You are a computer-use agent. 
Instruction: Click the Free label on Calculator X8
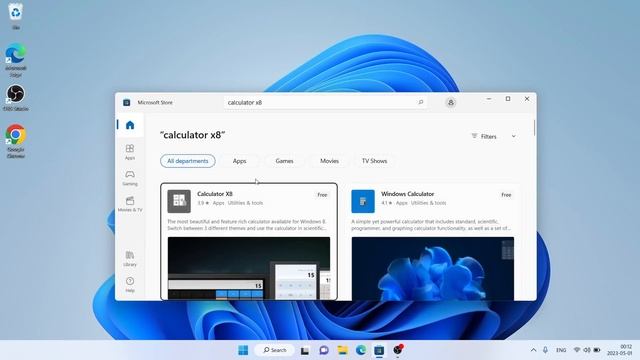[x=322, y=195]
